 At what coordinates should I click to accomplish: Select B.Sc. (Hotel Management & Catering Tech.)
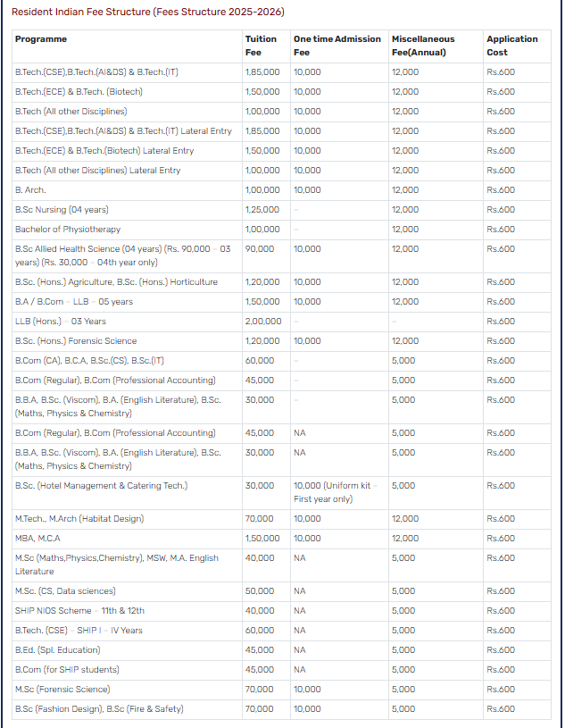pos(101,486)
